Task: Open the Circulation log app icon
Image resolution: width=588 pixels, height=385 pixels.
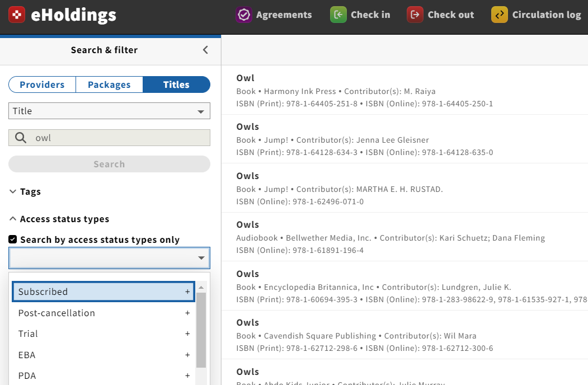Action: pyautogui.click(x=500, y=15)
